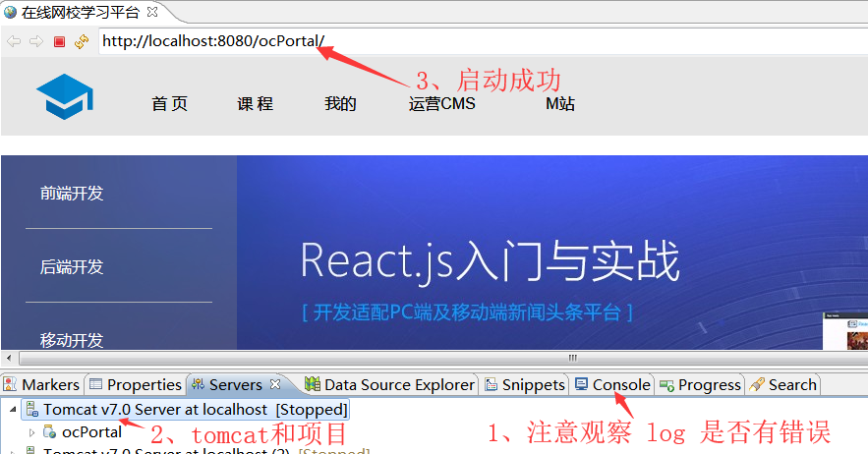Screen dimensions: 868x454
Task: Select the 后端开发 category
Action: coord(72,267)
